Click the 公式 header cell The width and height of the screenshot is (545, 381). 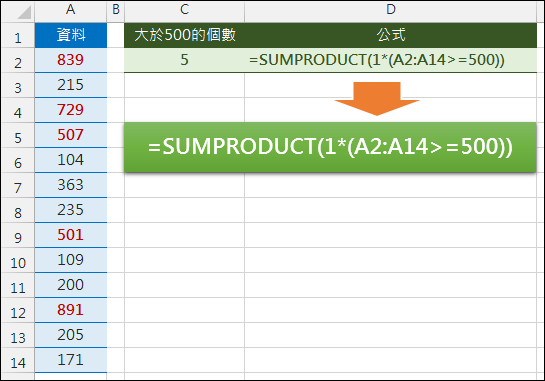(391, 35)
